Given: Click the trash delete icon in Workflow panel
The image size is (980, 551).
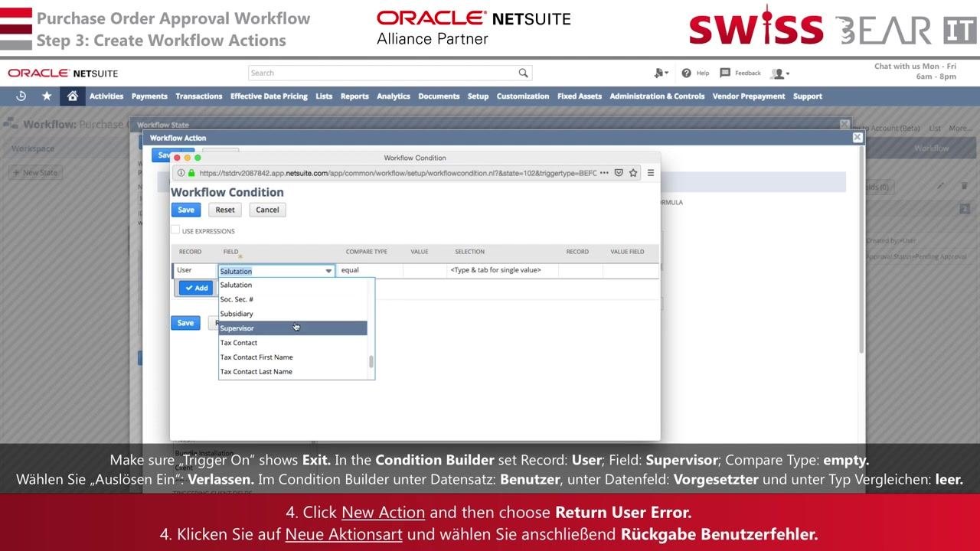Looking at the screenshot, I should tap(964, 186).
